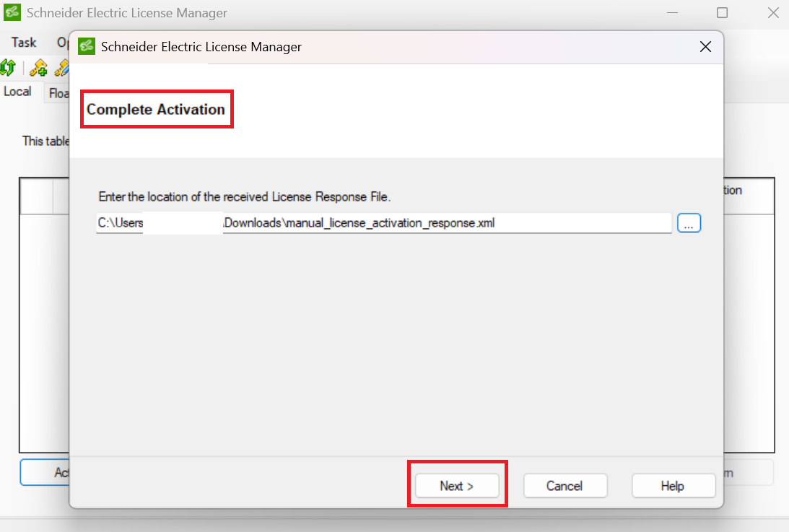The width and height of the screenshot is (789, 532).
Task: Click the Schneider Electric icon in dialog title
Action: pos(87,47)
